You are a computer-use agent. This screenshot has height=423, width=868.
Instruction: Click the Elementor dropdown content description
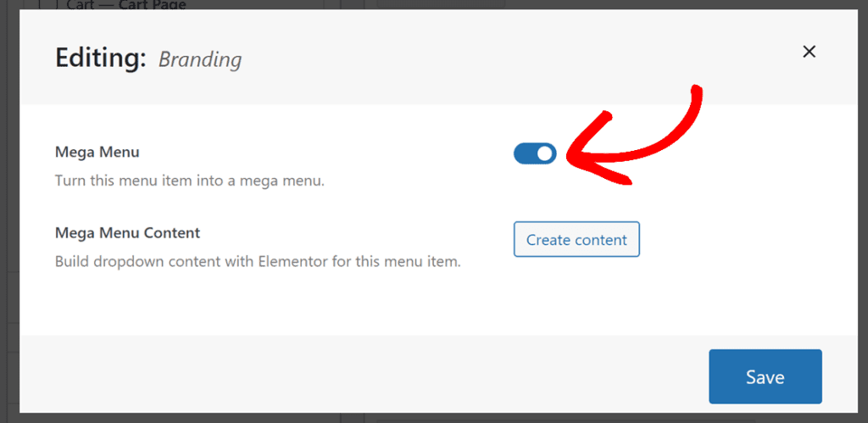click(258, 261)
